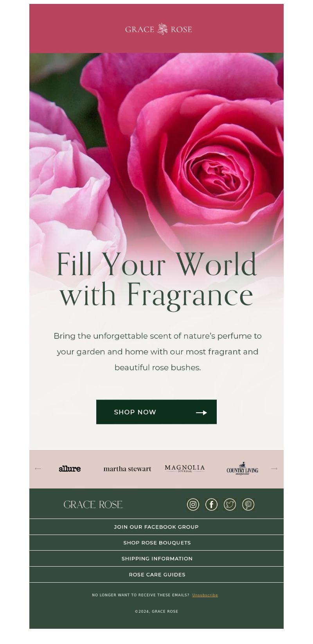Click the Shop Now button
The image size is (313, 644).
coord(156,412)
